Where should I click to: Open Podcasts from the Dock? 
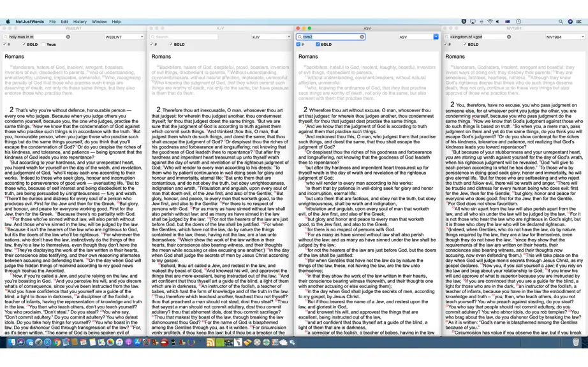tap(129, 342)
